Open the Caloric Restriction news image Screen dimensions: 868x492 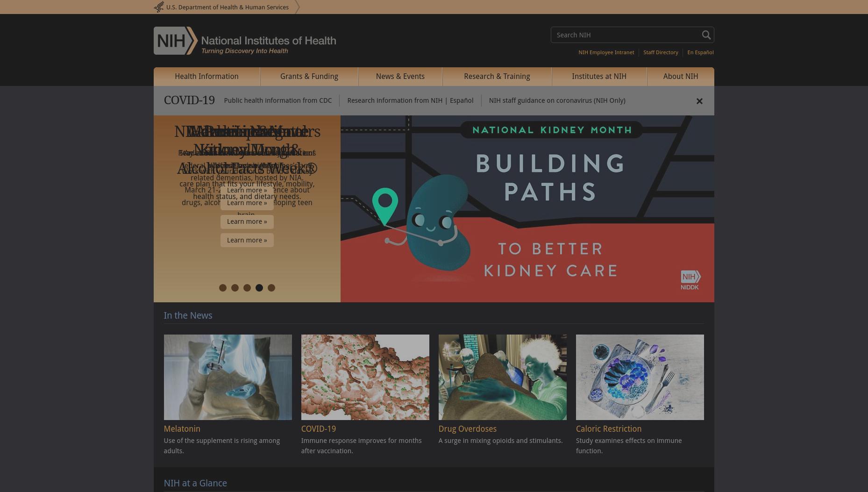point(640,377)
